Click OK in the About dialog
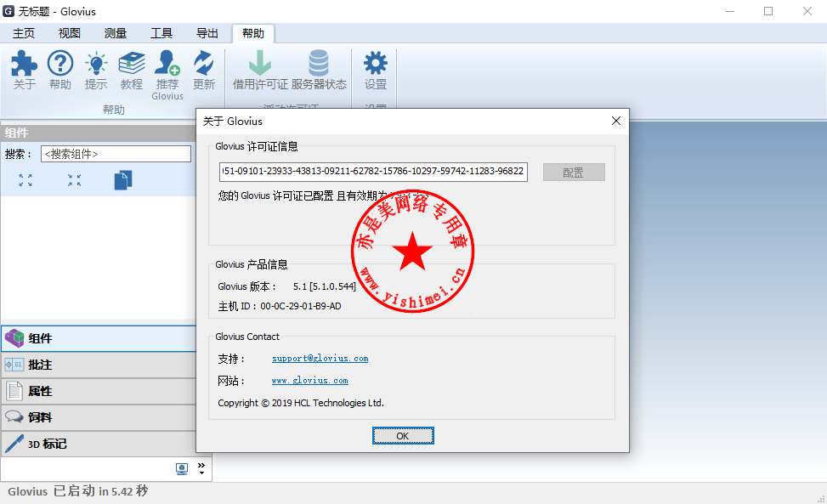Screen dimensions: 827x504 coord(403,436)
